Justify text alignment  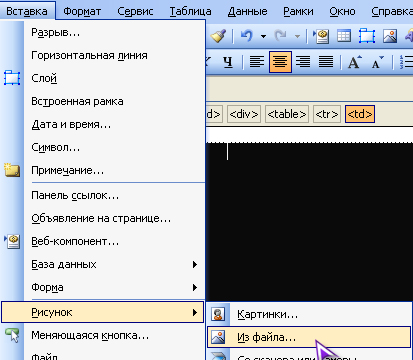click(326, 62)
